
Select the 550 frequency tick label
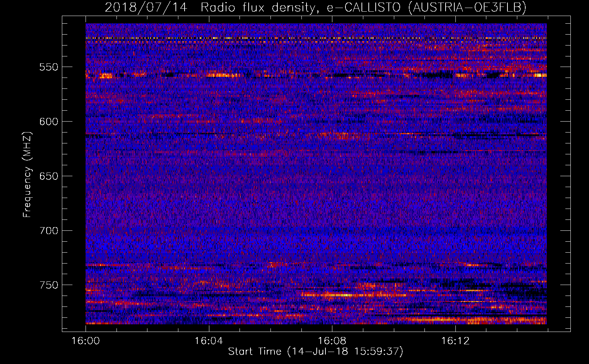tap(49, 67)
